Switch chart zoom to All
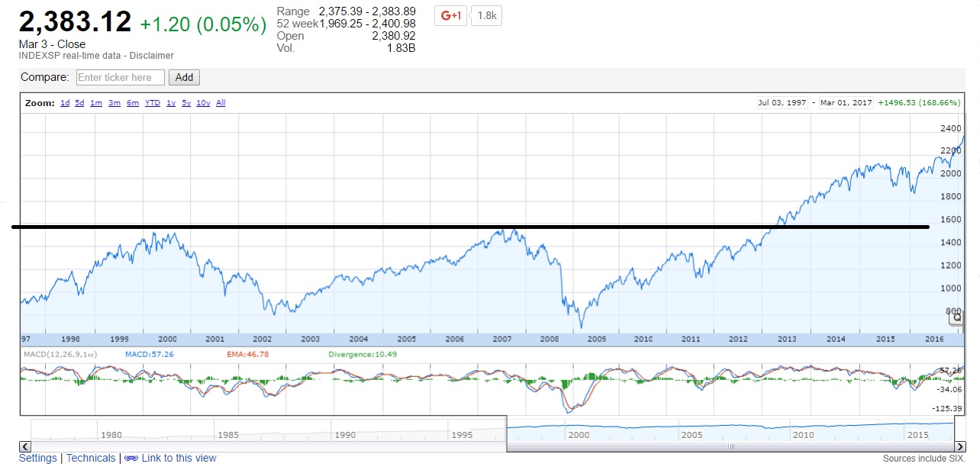Screen dimensions: 980x467 pos(221,103)
